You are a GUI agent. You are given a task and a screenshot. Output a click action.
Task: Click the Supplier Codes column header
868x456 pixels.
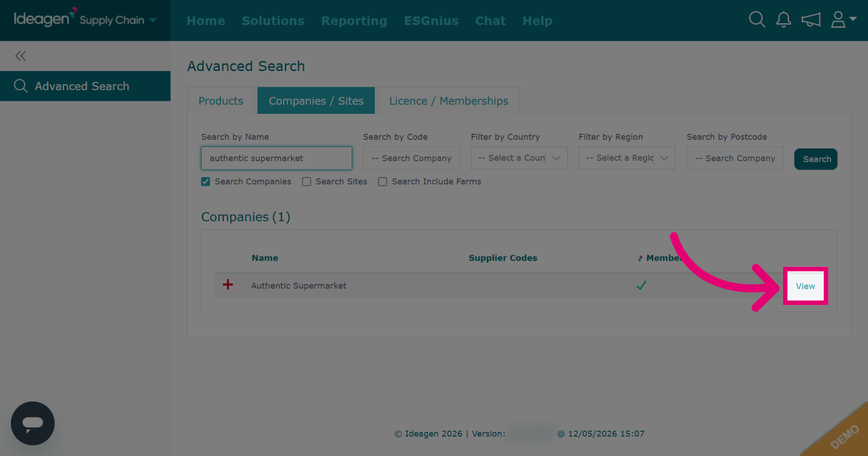click(x=503, y=258)
